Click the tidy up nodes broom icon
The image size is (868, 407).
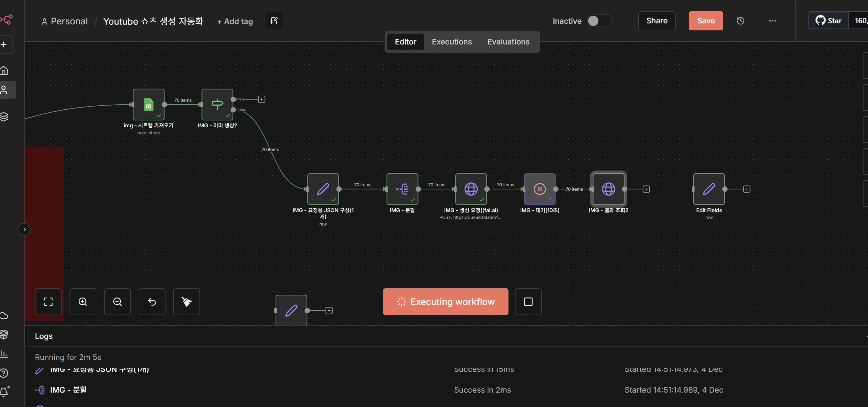(186, 302)
